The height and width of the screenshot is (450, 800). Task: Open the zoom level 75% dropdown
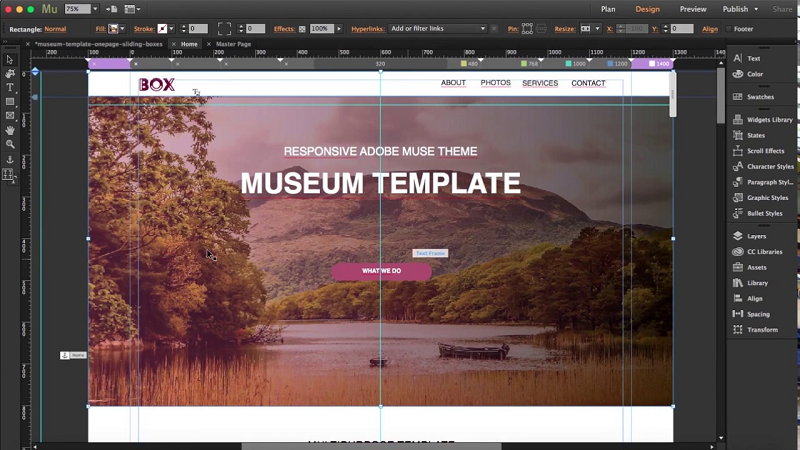[x=95, y=9]
